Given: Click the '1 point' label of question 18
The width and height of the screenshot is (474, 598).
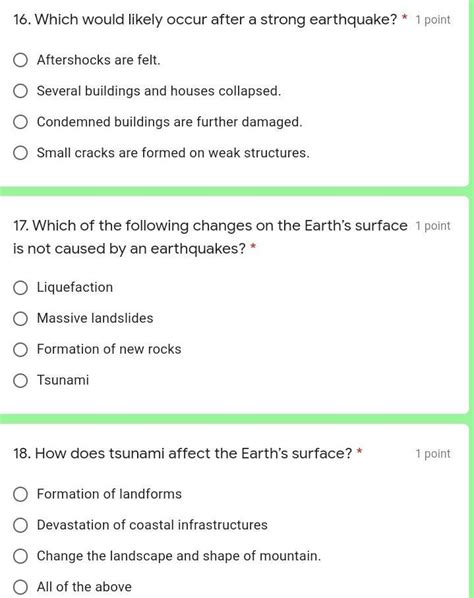Looking at the screenshot, I should [x=433, y=454].
